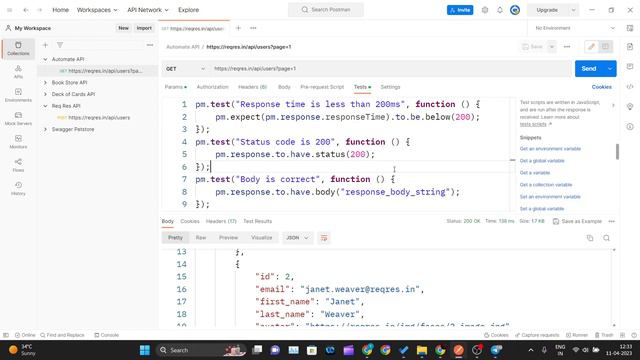Click the Invite button
The image size is (640, 360).
point(460,10)
